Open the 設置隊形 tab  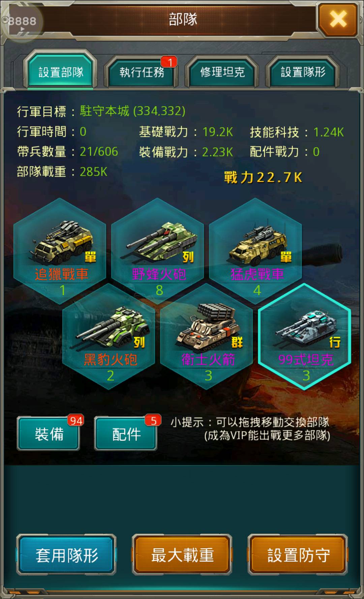303,72
